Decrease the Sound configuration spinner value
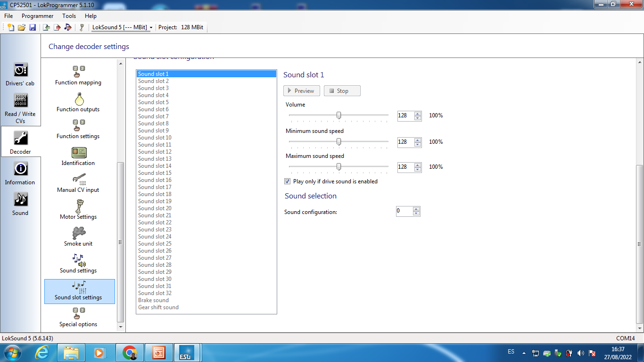Viewport: 644px width, 362px height. pyautogui.click(x=416, y=214)
